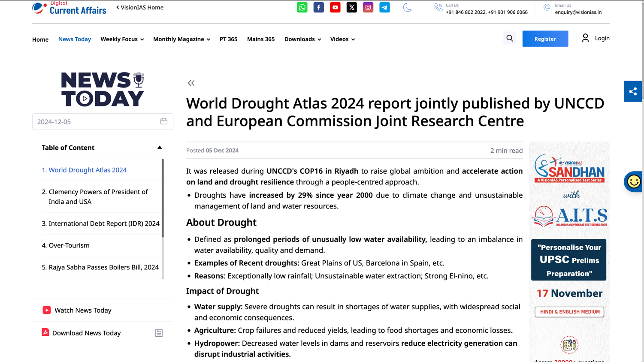Click the document list icon in Download row

(159, 333)
